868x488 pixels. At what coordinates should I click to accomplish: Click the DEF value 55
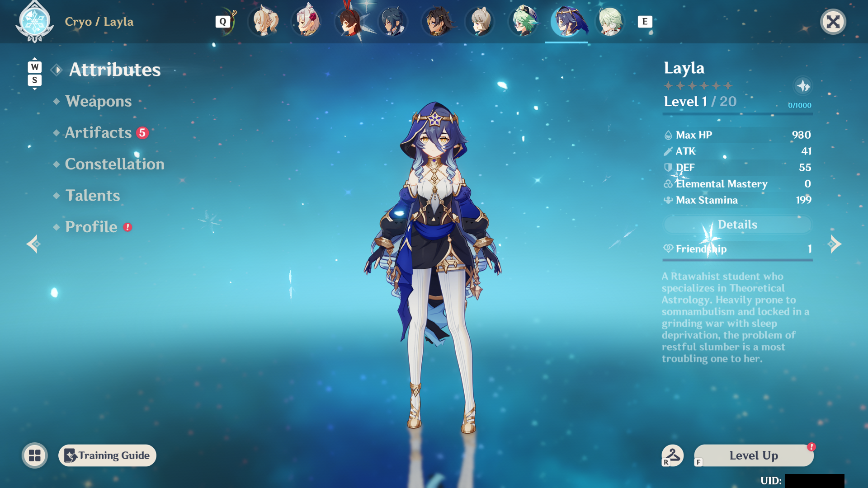click(x=805, y=168)
